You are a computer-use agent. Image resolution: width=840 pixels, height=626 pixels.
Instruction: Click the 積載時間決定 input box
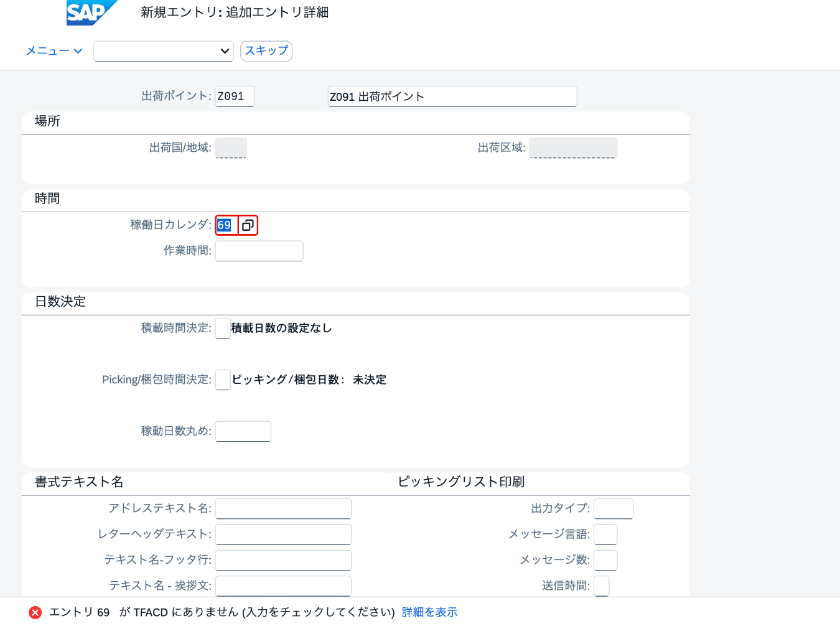(223, 328)
